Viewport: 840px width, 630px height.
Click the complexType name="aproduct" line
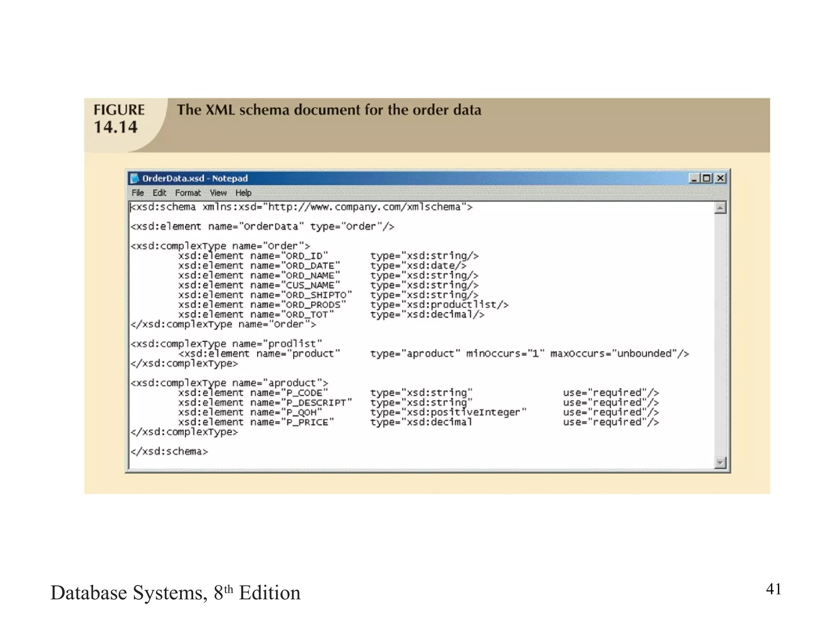pyautogui.click(x=229, y=383)
